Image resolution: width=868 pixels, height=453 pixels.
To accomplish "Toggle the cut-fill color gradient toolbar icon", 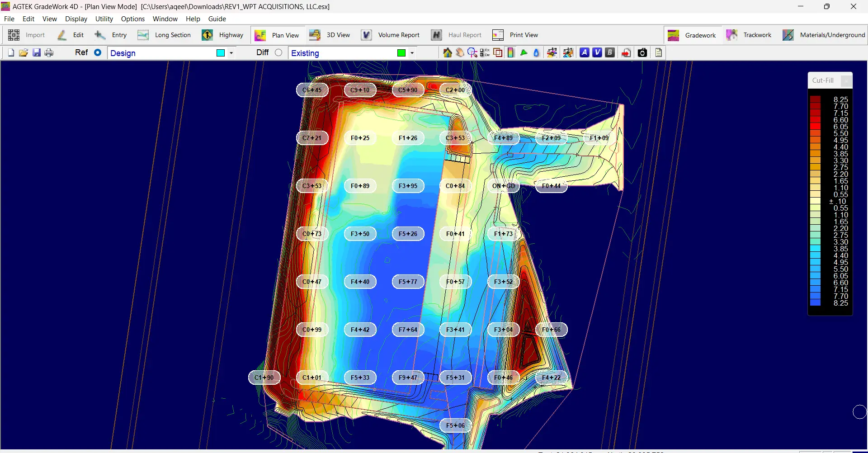I will point(511,53).
